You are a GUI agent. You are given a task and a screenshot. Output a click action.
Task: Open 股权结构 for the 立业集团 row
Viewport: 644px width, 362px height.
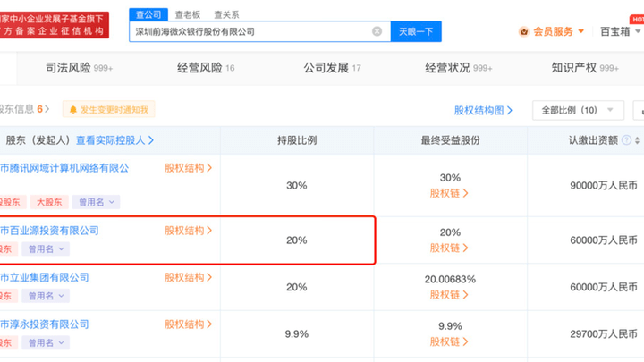pyautogui.click(x=188, y=277)
